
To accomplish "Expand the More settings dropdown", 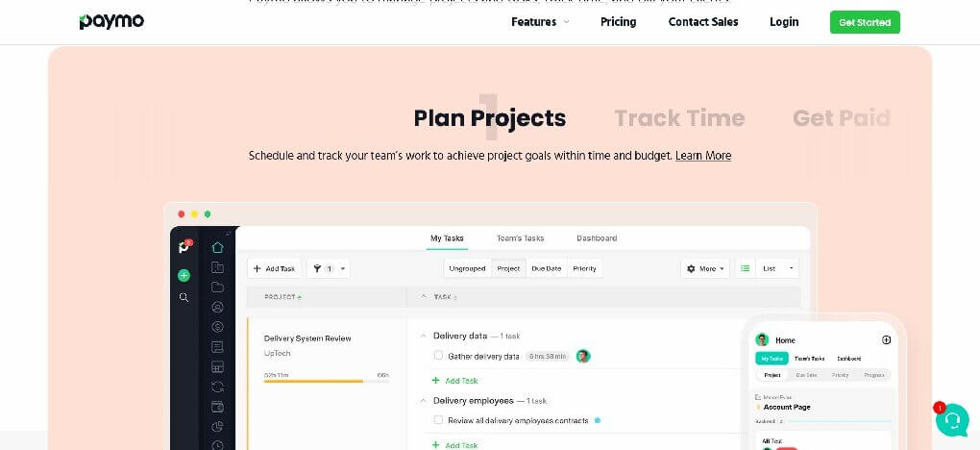I will click(705, 268).
